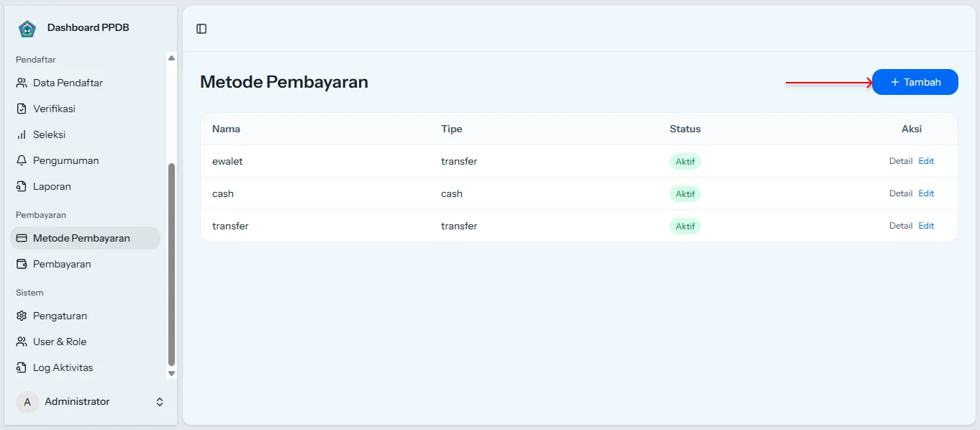Go to User & Role
Screen dimensions: 980x430
pyautogui.click(x=85, y=342)
